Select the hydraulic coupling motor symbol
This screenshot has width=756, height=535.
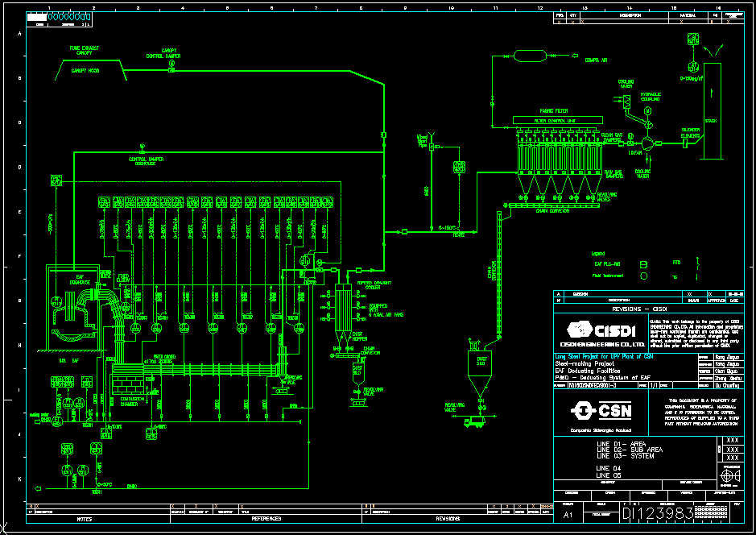pos(648,111)
